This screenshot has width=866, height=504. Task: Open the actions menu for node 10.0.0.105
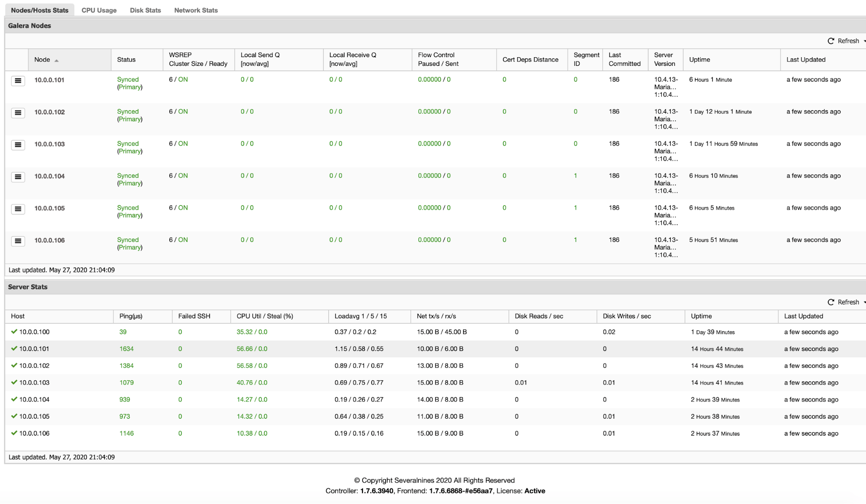click(x=18, y=209)
